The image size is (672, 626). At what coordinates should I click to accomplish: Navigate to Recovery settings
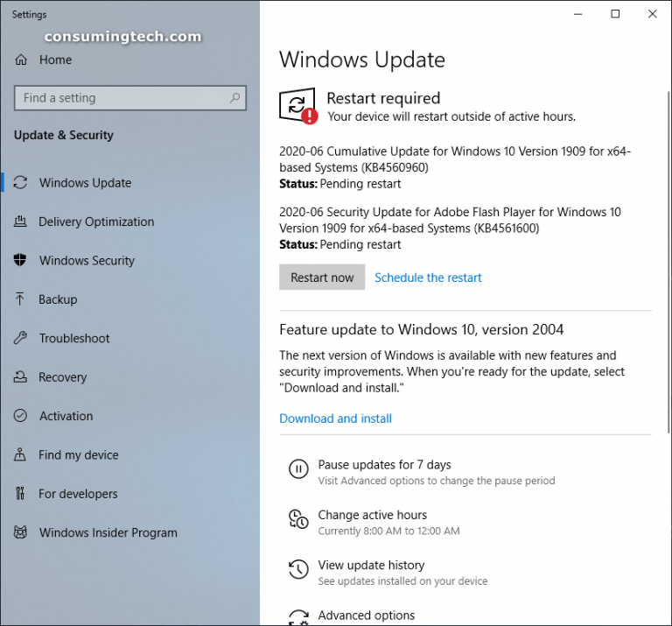[63, 376]
